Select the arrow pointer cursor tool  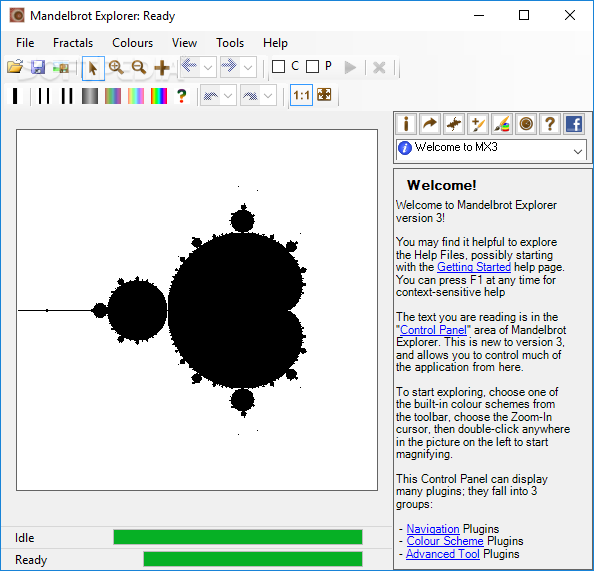pos(93,68)
